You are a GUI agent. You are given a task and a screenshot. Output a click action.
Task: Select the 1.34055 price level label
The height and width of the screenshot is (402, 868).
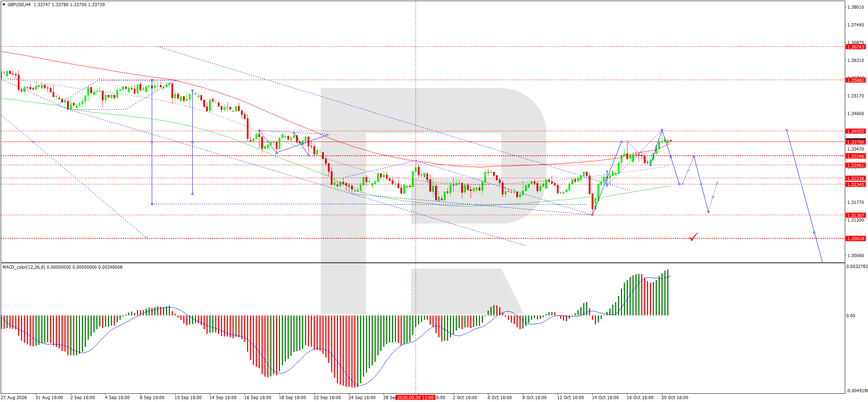pos(856,131)
